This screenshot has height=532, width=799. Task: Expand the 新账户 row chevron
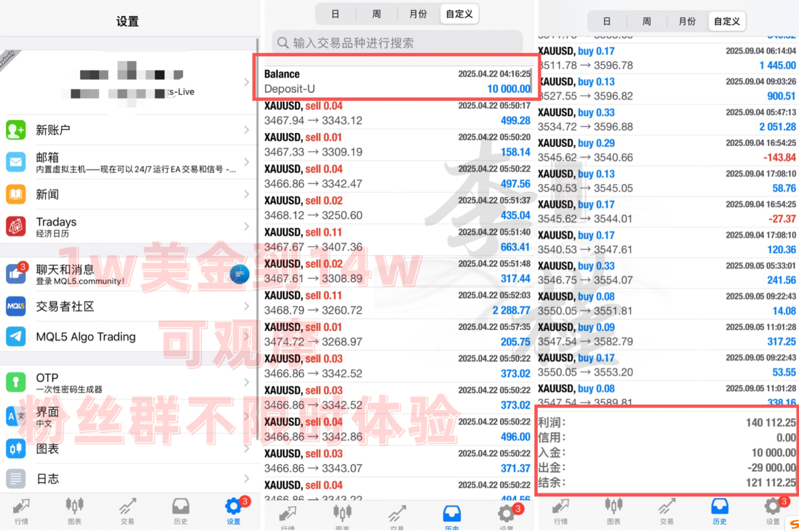[x=246, y=130]
